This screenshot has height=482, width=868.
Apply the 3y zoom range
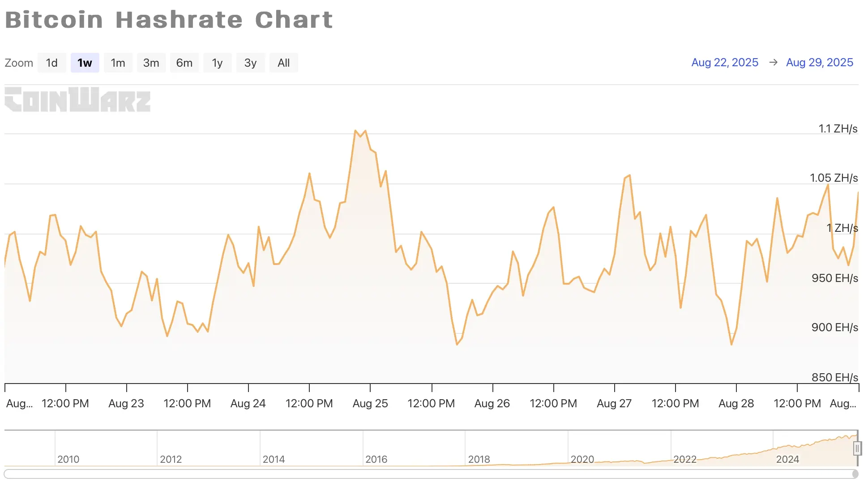coord(250,63)
